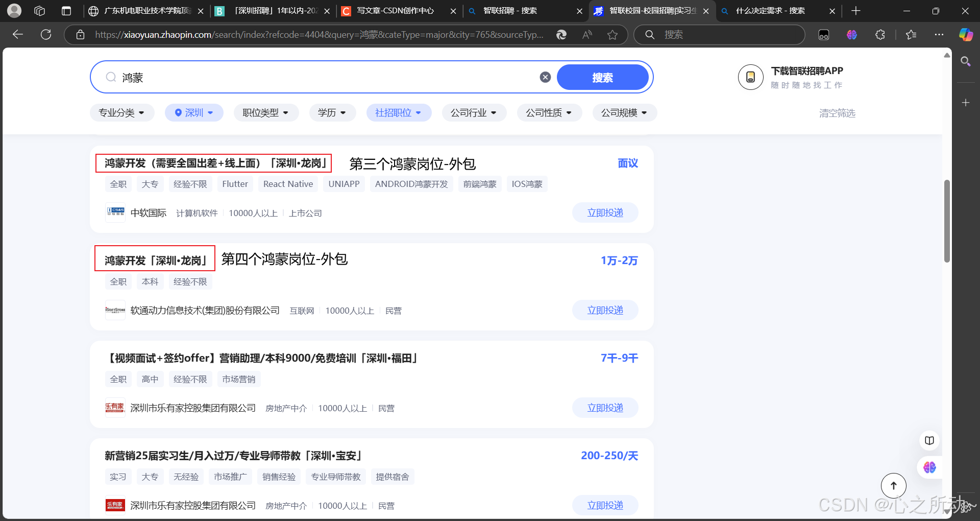Open the Copilot icon

tap(966, 34)
